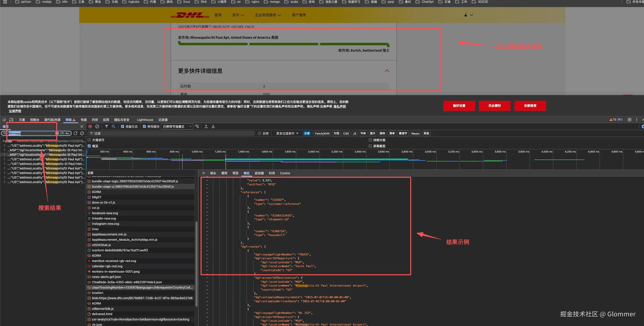The image size is (644, 326).
Task: Collapse the 更多快件详细信息 section
Action: [387, 71]
